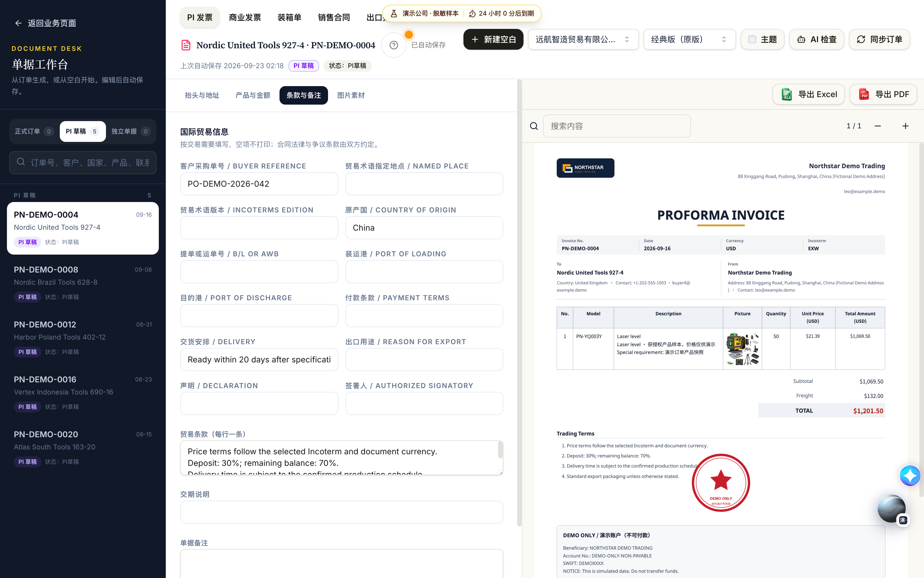Zoom out the preview with minus icon
The image size is (924, 578).
[878, 126]
